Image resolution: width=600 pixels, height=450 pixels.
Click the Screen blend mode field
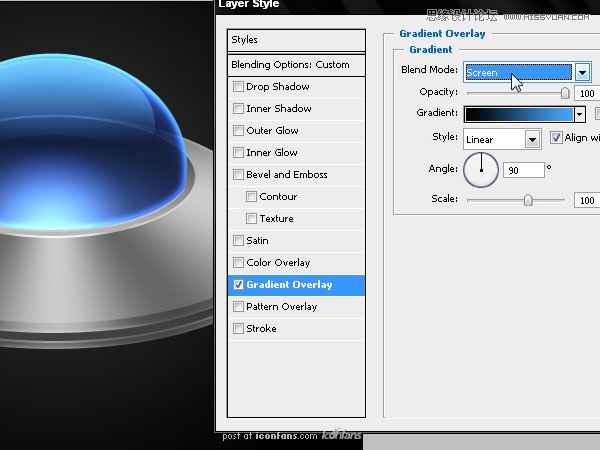click(x=518, y=72)
